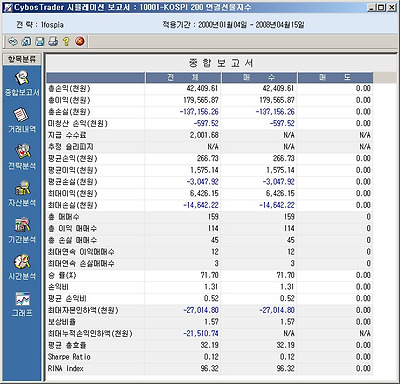Select the 평균손실(천원) row label
The image size is (400, 384).
point(73,182)
